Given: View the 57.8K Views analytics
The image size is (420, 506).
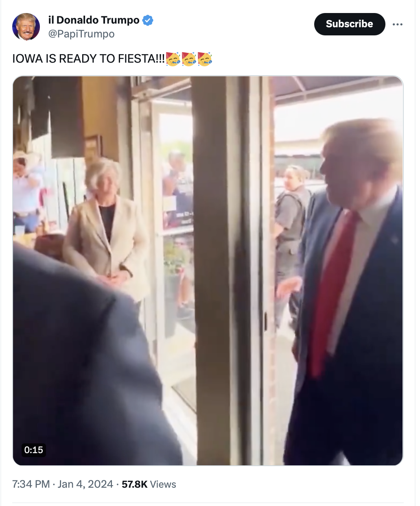Looking at the screenshot, I should click(149, 484).
